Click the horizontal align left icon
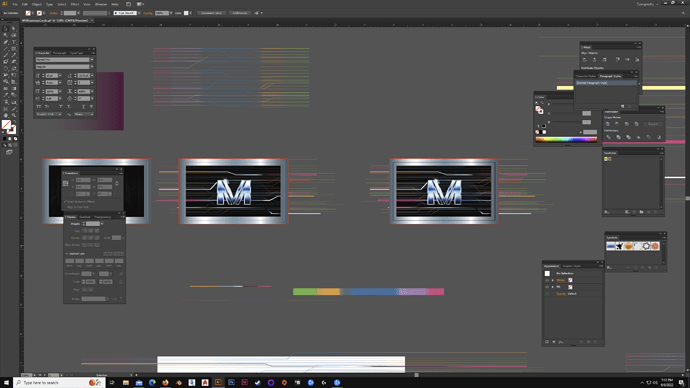This screenshot has height=388, width=690. (584, 59)
